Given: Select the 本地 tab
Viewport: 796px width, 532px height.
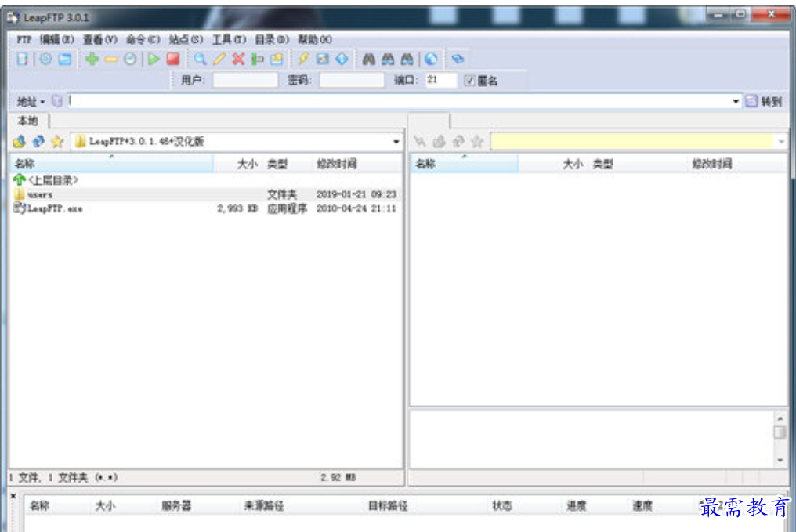Looking at the screenshot, I should 28,121.
